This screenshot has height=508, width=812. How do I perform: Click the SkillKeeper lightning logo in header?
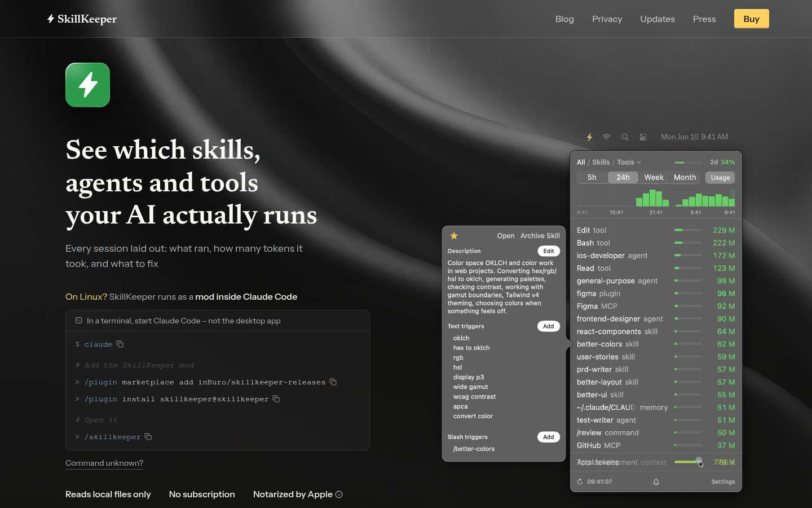(x=82, y=19)
